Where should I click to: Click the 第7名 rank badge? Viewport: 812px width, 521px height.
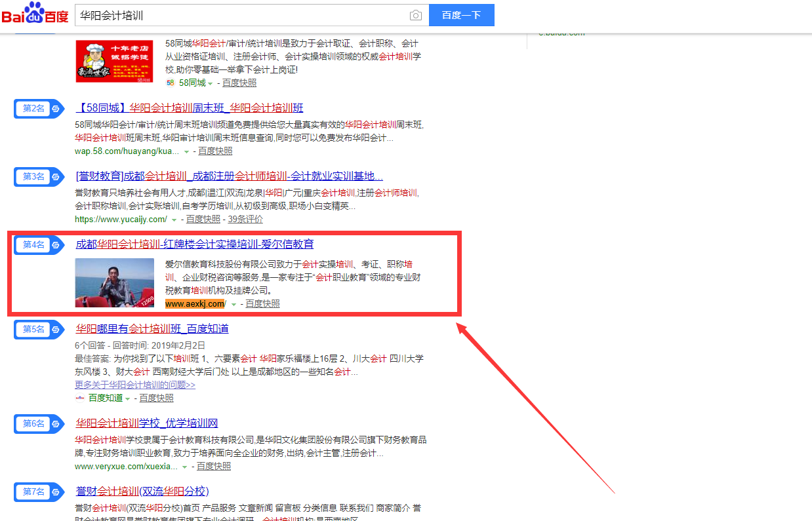pos(39,492)
